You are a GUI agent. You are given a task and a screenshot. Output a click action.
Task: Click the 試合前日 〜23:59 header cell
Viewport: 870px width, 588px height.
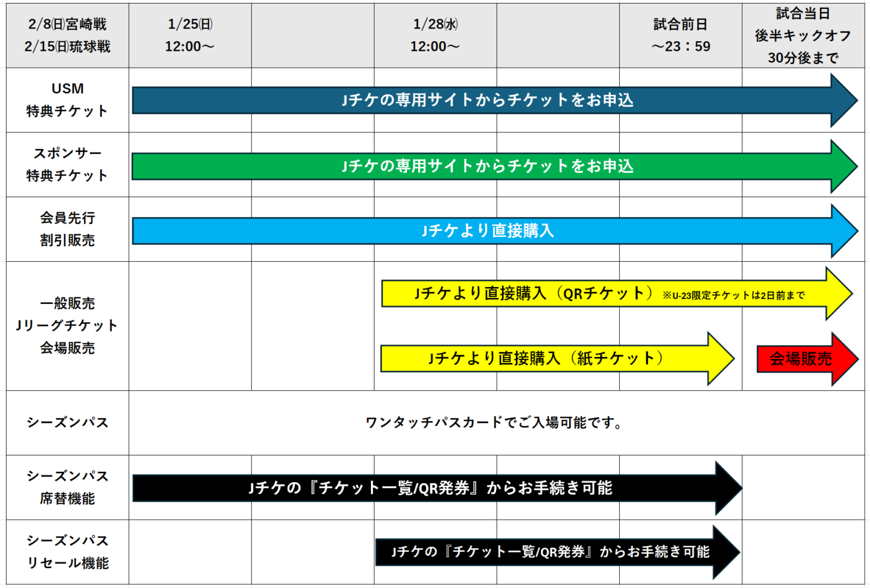click(x=680, y=35)
